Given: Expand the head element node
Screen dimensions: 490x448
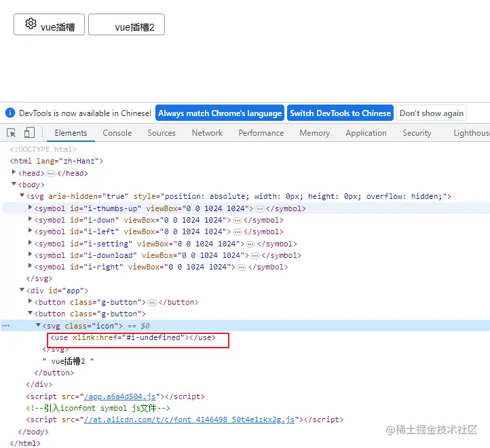Looking at the screenshot, I should 14,172.
